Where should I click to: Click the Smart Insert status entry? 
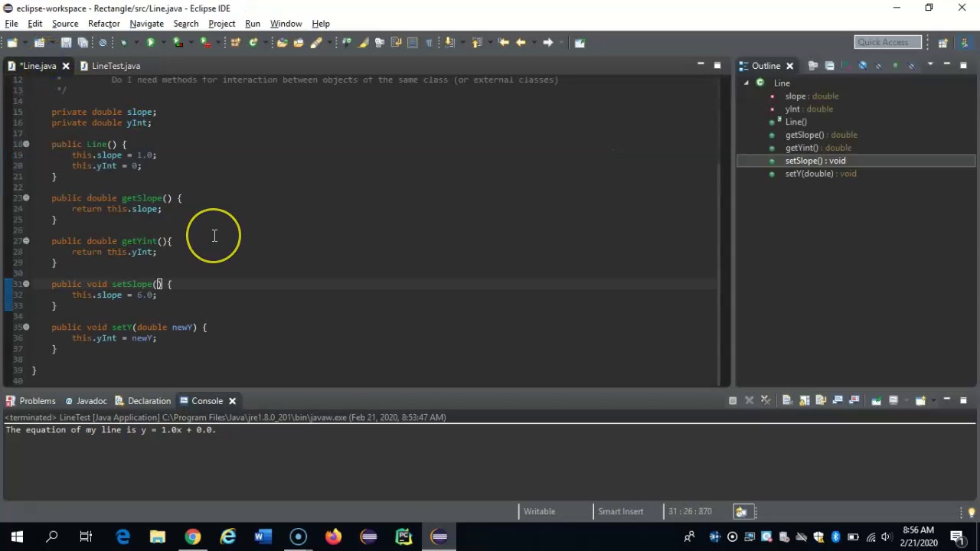click(x=621, y=511)
